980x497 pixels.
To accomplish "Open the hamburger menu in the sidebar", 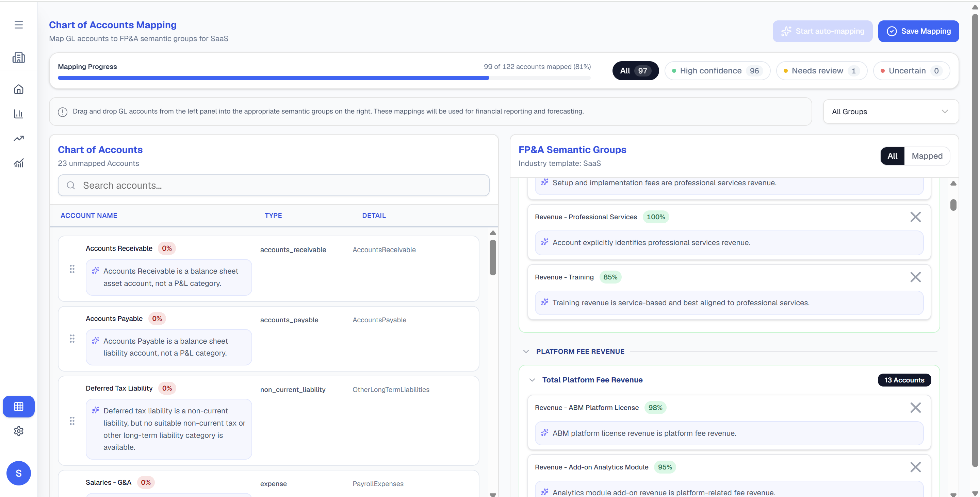I will 19,25.
